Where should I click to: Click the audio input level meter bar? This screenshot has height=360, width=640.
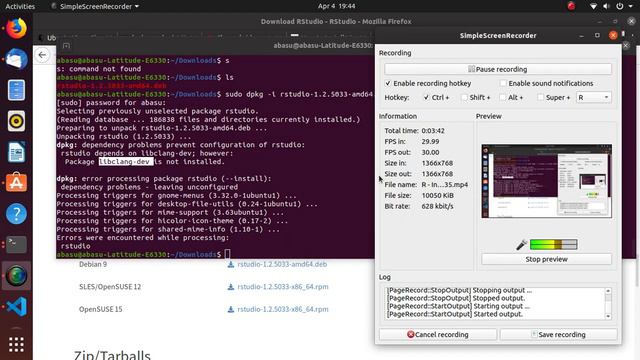(x=553, y=244)
